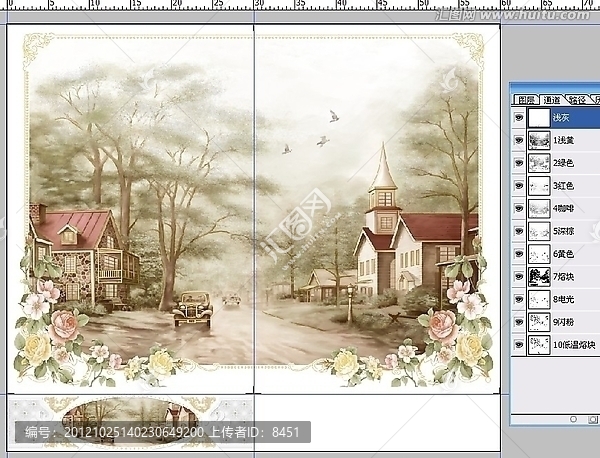
Task: Toggle visibility of the 5深棕 channel
Action: tap(518, 231)
